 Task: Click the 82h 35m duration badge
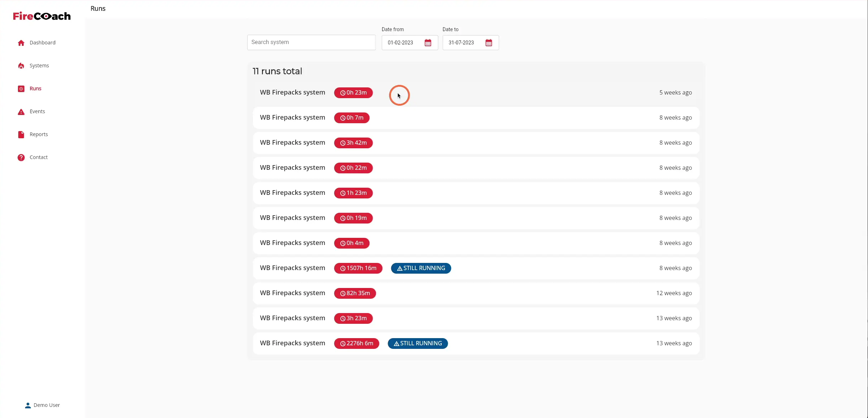point(355,293)
